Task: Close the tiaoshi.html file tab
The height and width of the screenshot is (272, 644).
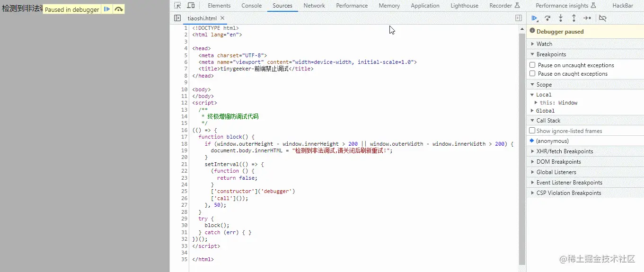Action: pyautogui.click(x=222, y=18)
